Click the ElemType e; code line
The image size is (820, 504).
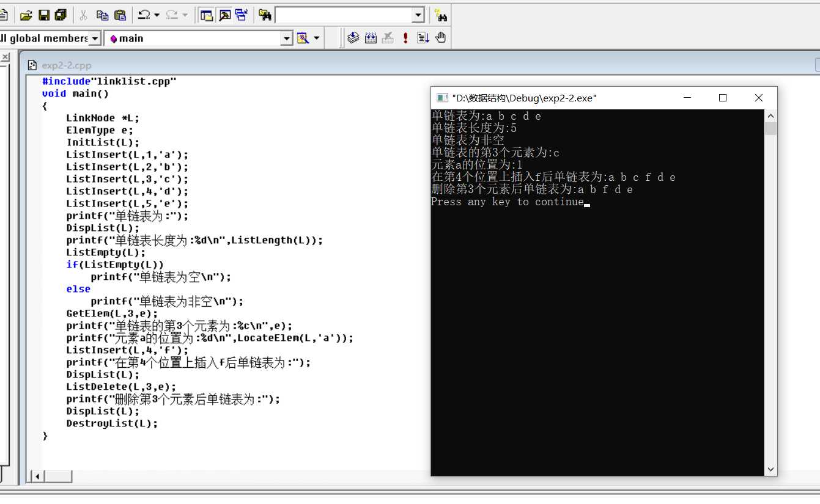click(x=100, y=130)
